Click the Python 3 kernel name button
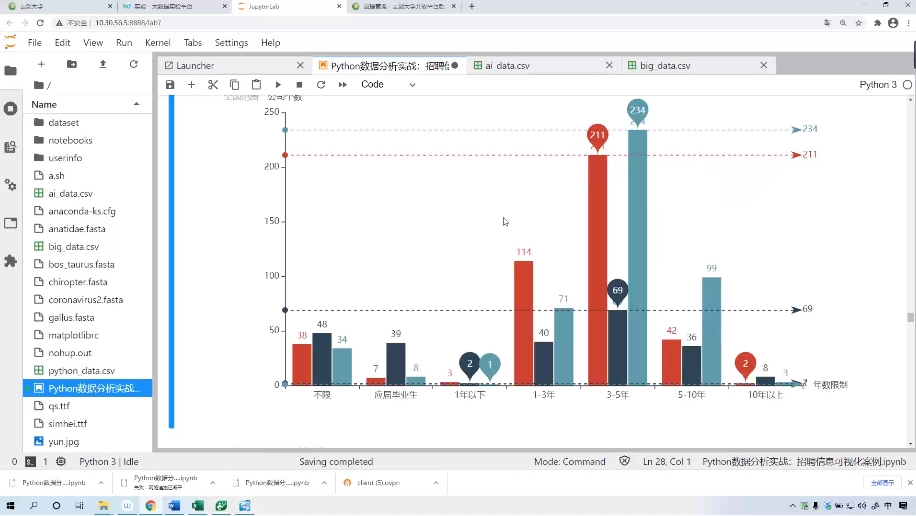Image resolution: width=916 pixels, height=516 pixels. [878, 85]
